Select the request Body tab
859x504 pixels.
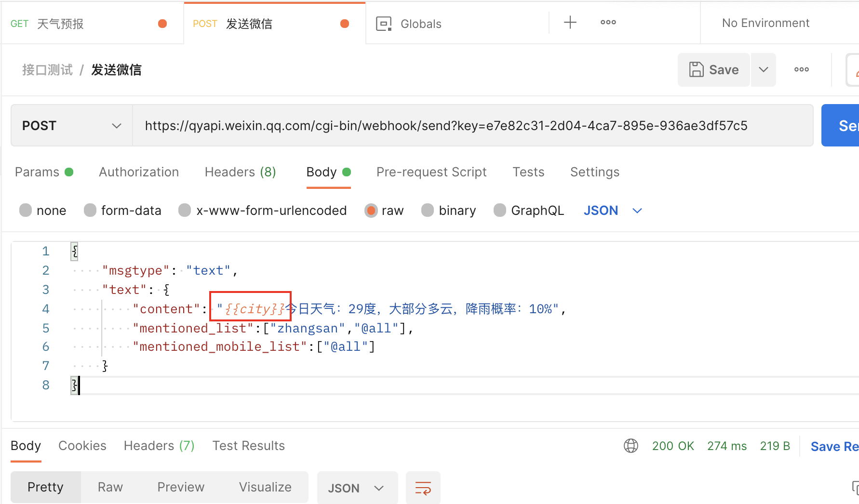[x=328, y=172]
